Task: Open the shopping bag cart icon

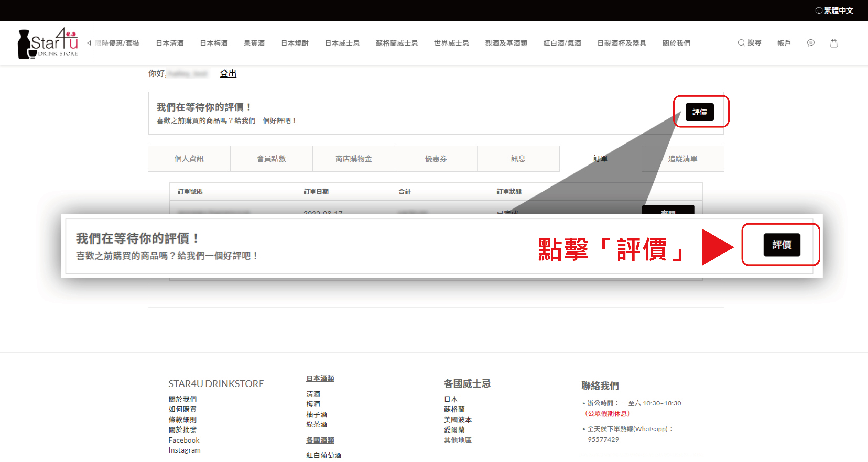Action: [x=834, y=43]
